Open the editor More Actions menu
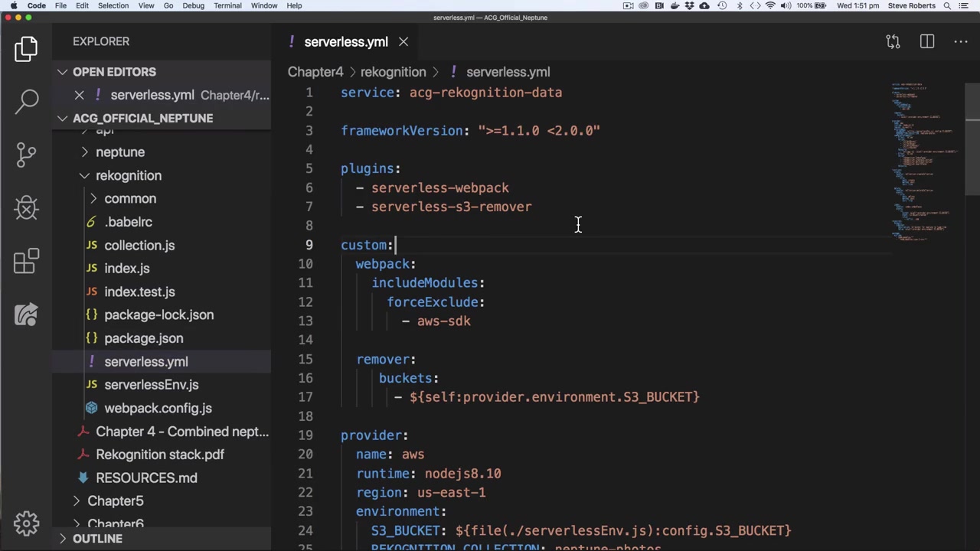Screen dimensions: 980x551 pyautogui.click(x=961, y=41)
